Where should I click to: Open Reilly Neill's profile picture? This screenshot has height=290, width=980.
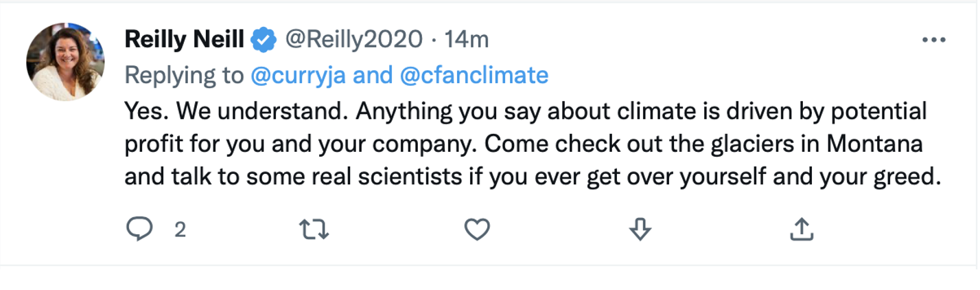[x=65, y=61]
